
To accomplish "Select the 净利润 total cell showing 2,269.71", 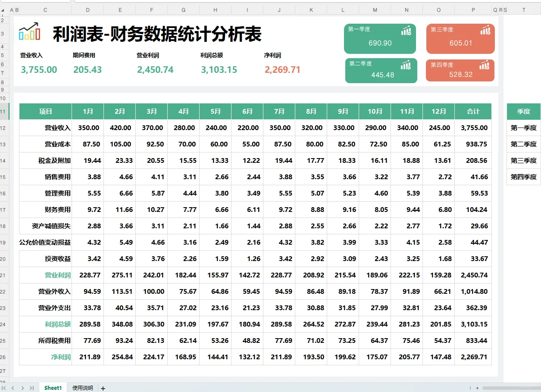I will 473,357.
